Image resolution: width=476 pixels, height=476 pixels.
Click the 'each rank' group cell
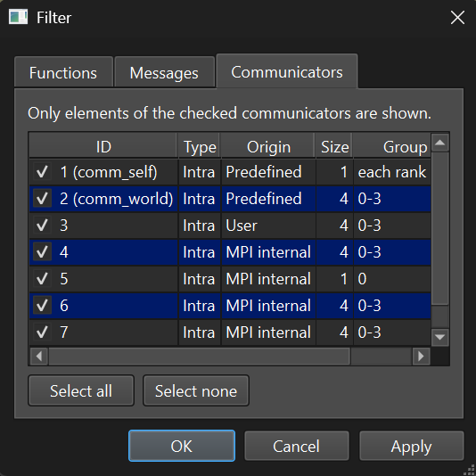click(392, 172)
